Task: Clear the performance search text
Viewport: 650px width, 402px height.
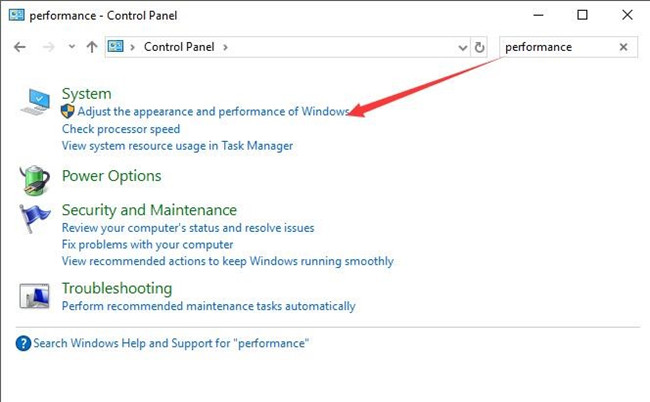Action: click(x=623, y=47)
